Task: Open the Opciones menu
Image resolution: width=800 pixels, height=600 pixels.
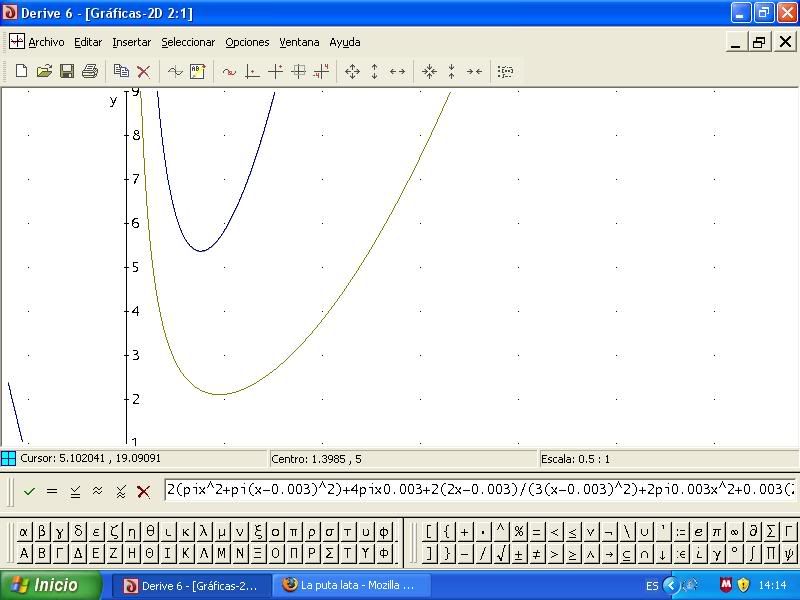Action: (x=247, y=42)
